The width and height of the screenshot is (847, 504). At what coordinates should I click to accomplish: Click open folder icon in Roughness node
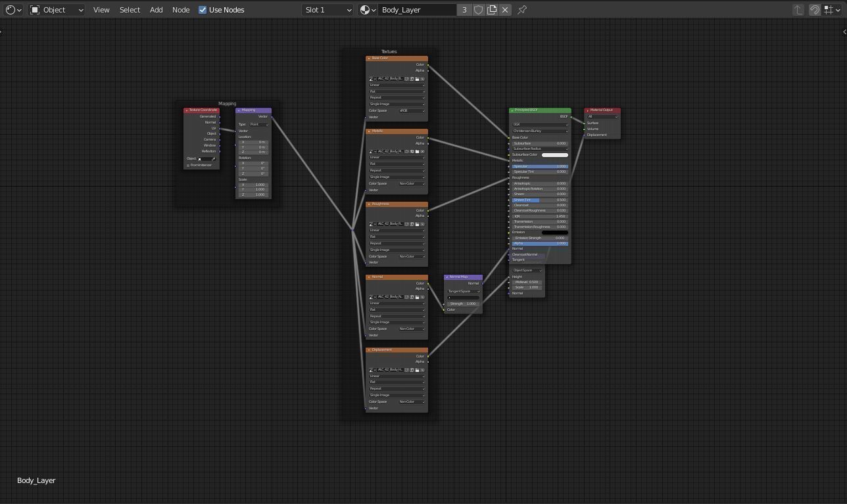tap(417, 224)
